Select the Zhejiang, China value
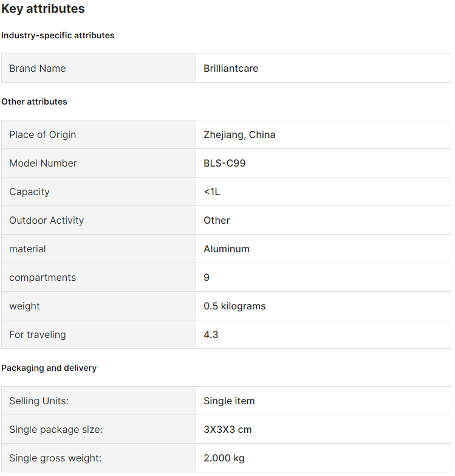 click(x=239, y=134)
